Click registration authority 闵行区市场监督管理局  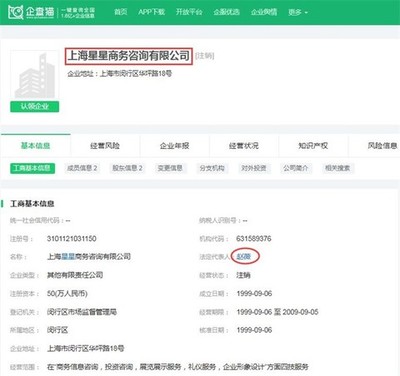point(82,312)
